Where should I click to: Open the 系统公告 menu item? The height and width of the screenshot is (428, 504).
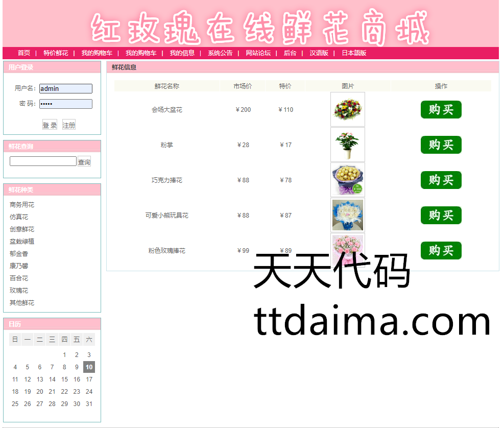click(x=220, y=53)
